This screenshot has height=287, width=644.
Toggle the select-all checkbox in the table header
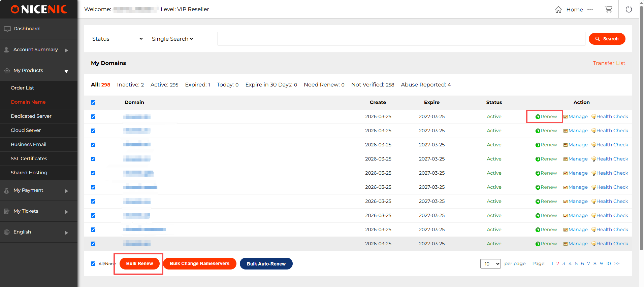tap(93, 103)
